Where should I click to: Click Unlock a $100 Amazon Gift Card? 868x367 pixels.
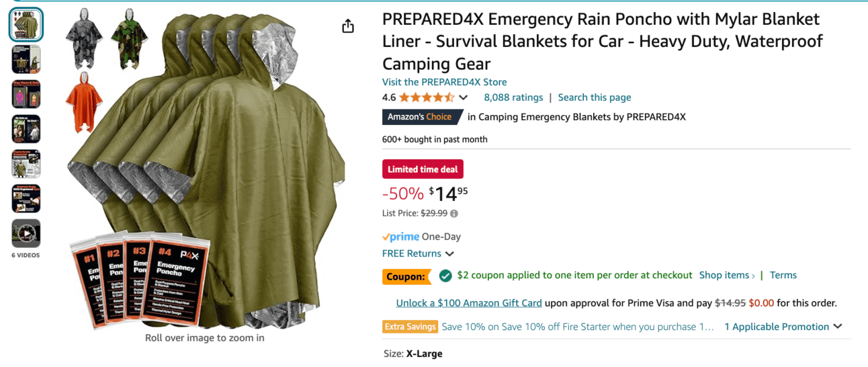[x=469, y=303]
